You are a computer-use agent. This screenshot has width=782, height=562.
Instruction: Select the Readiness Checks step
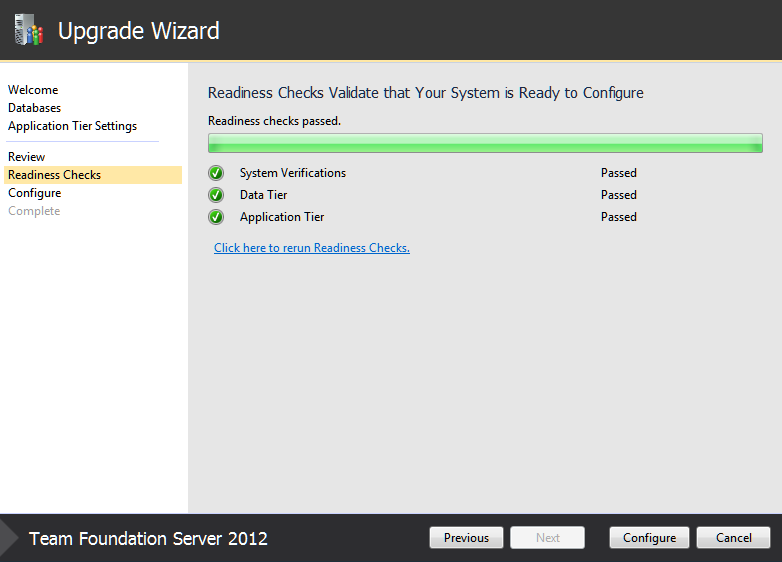(93, 175)
